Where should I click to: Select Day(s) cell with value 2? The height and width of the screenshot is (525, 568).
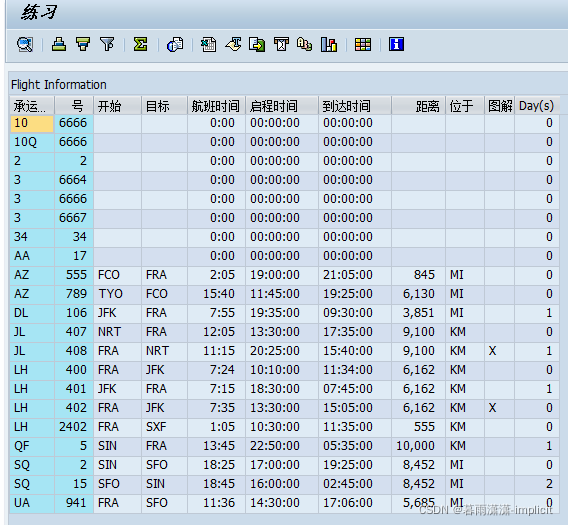click(x=537, y=484)
